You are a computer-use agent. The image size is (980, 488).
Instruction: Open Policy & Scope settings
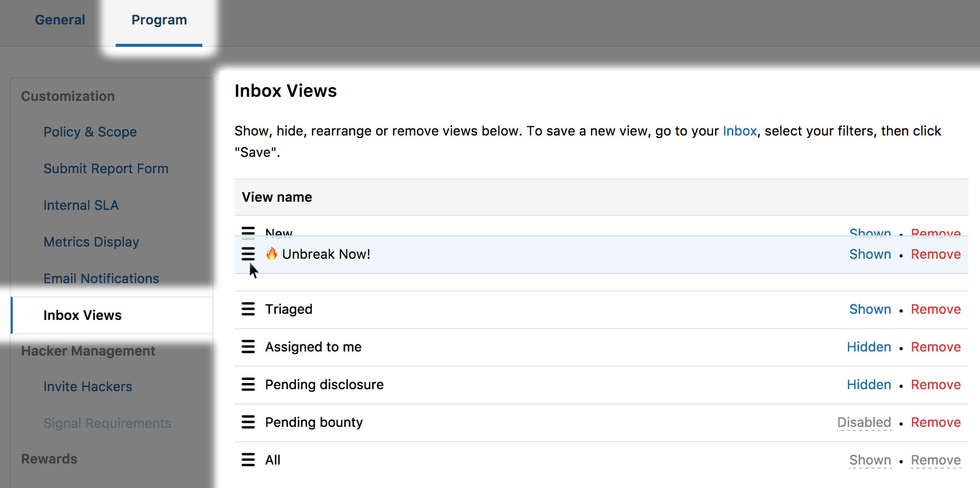[90, 132]
